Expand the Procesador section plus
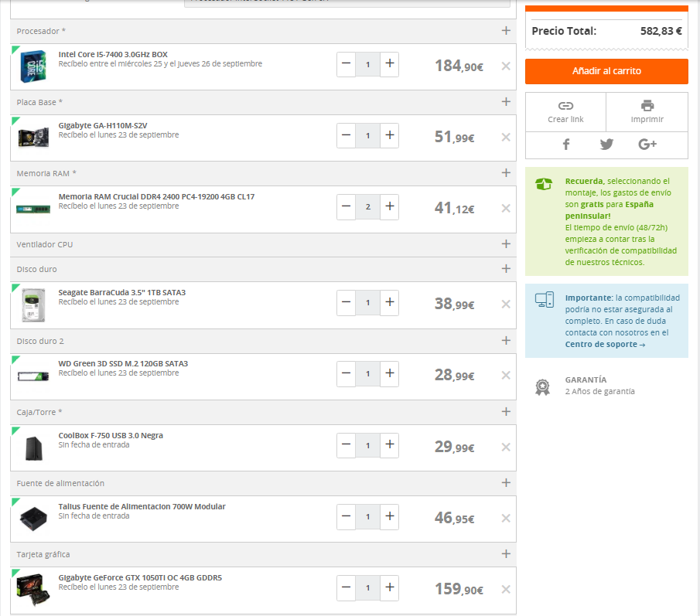This screenshot has width=700, height=616. [506, 30]
